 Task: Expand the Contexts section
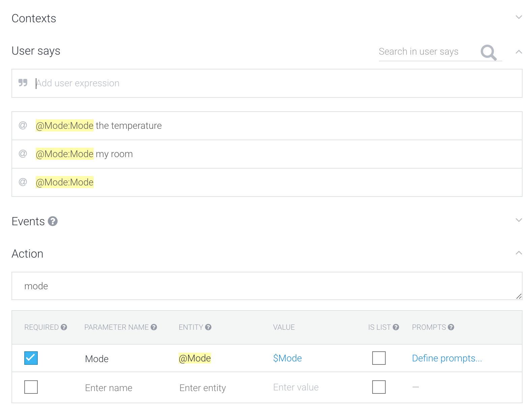point(519,17)
